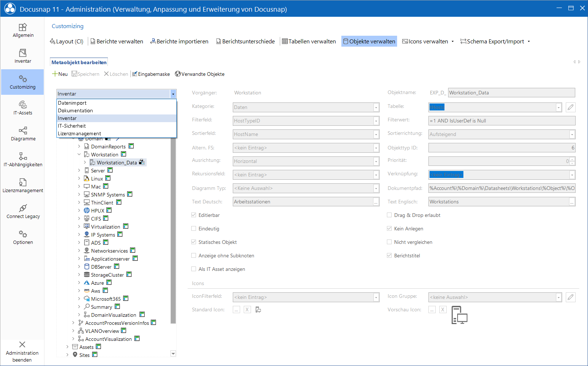The image size is (588, 366).
Task: Open IT-Abhängigkeiten in the sidebar
Action: click(x=23, y=160)
